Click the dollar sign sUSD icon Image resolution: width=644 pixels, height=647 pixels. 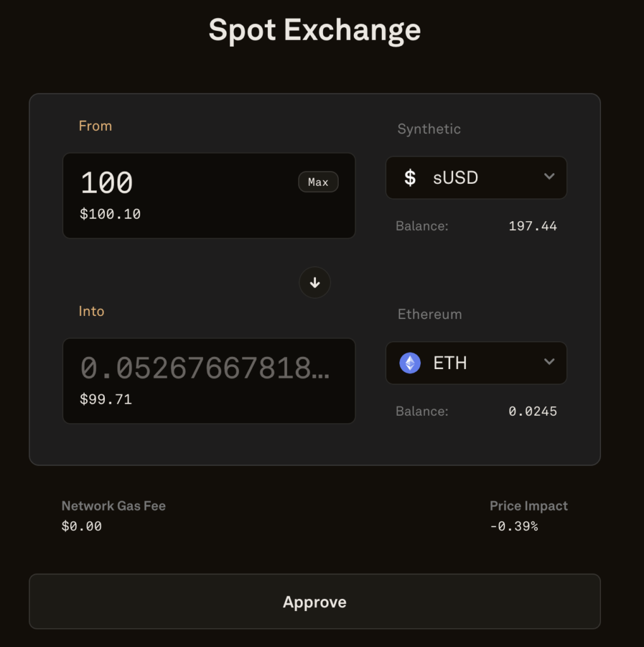pos(410,178)
